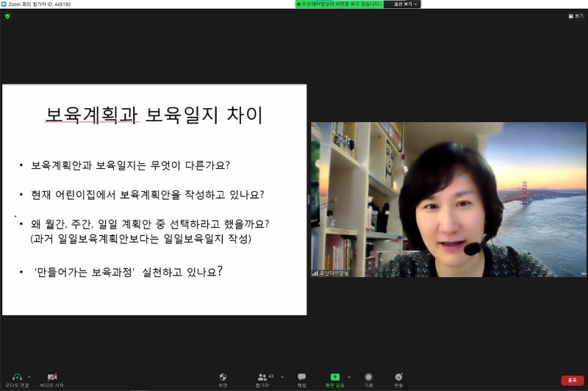Click the red End meeting button
Viewport: 588px width, 391px height.
click(x=572, y=380)
